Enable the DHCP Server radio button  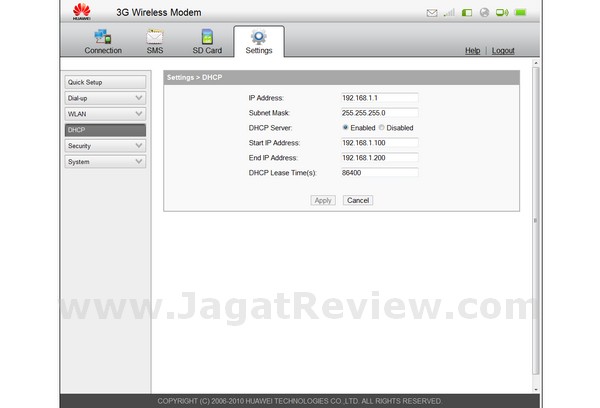(x=346, y=128)
